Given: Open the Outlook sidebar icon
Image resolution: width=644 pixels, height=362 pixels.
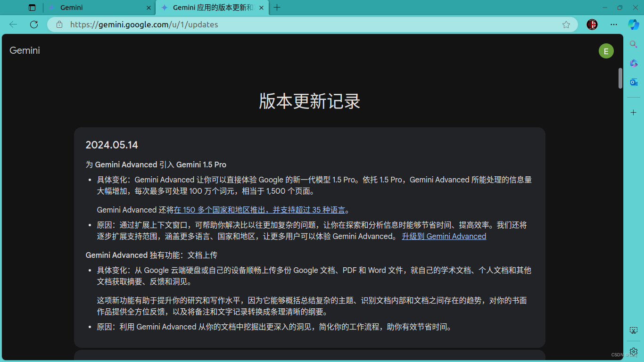Looking at the screenshot, I should click(x=634, y=82).
